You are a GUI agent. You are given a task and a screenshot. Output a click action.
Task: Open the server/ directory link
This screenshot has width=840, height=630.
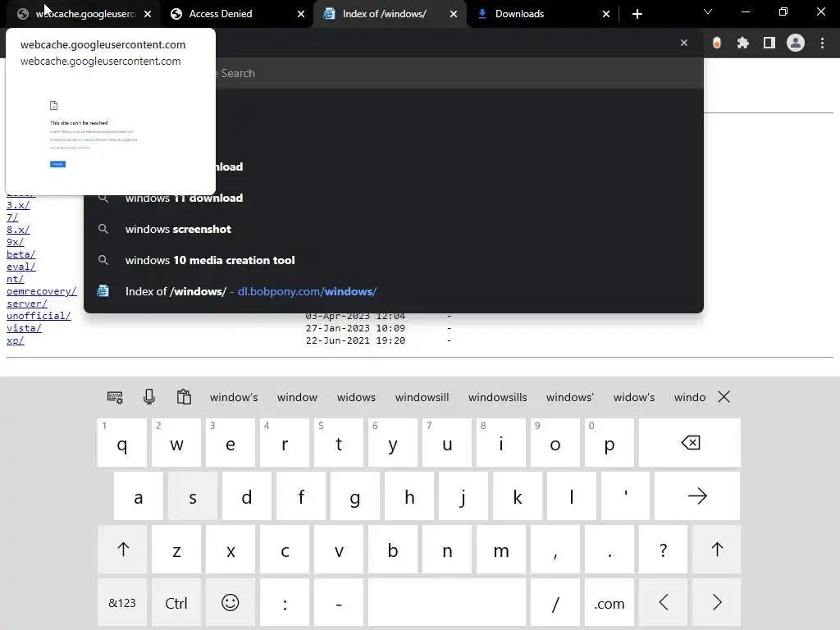pyautogui.click(x=27, y=304)
